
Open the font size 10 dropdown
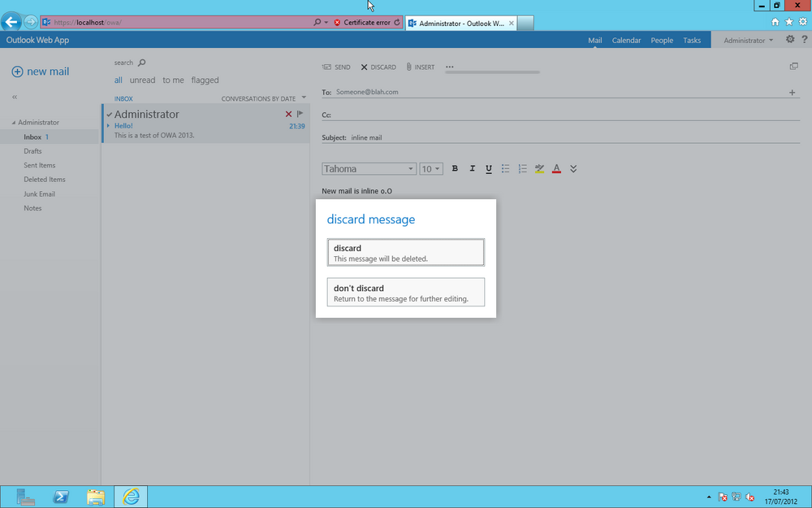(x=431, y=169)
